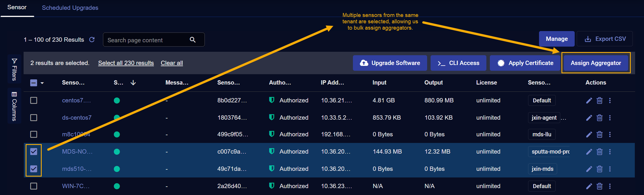Click the refresh results icon

(92, 40)
